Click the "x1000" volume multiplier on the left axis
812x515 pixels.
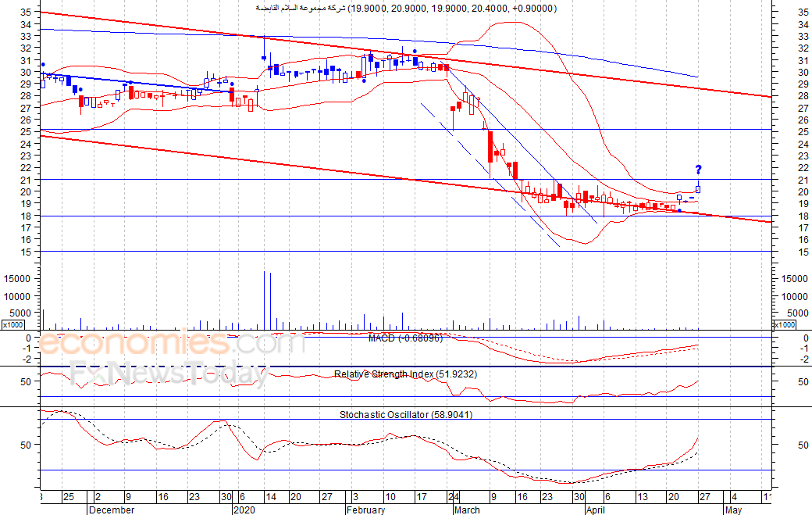click(12, 325)
